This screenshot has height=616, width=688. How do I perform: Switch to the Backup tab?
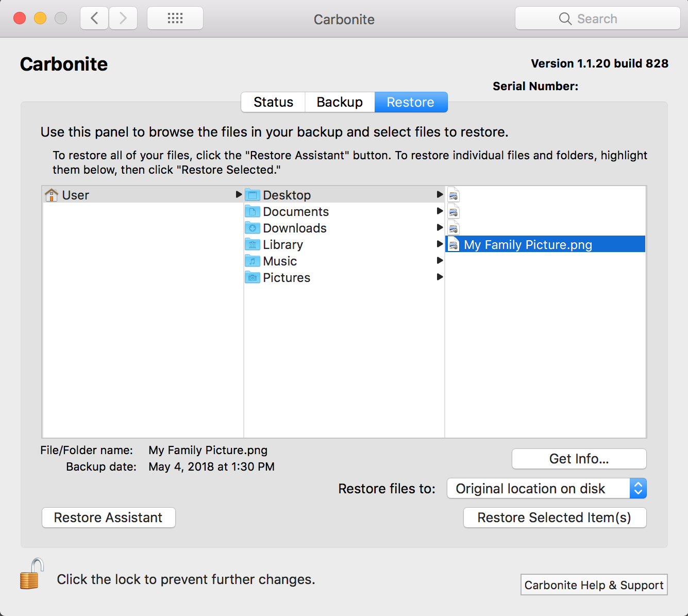(x=340, y=102)
